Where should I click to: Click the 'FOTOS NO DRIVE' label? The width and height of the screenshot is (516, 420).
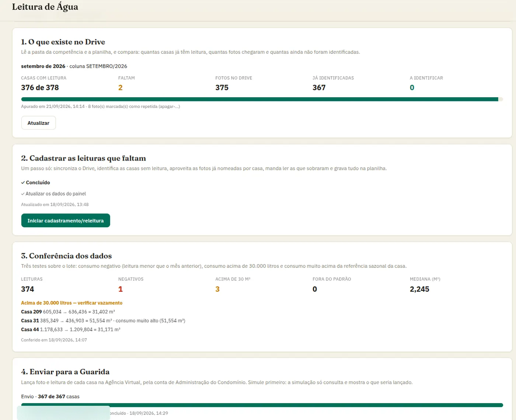[234, 78]
